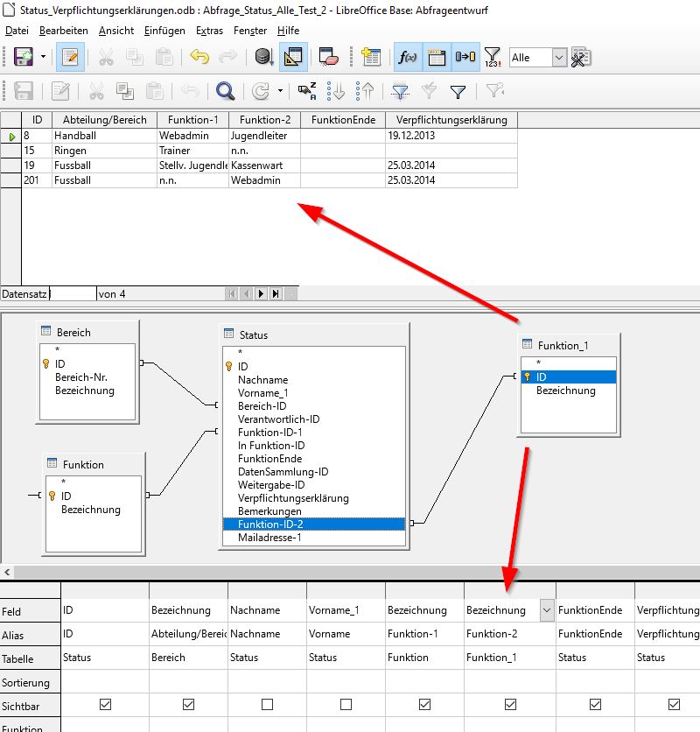Click Copy in the data toolbar
This screenshot has height=732, width=700.
point(125,90)
